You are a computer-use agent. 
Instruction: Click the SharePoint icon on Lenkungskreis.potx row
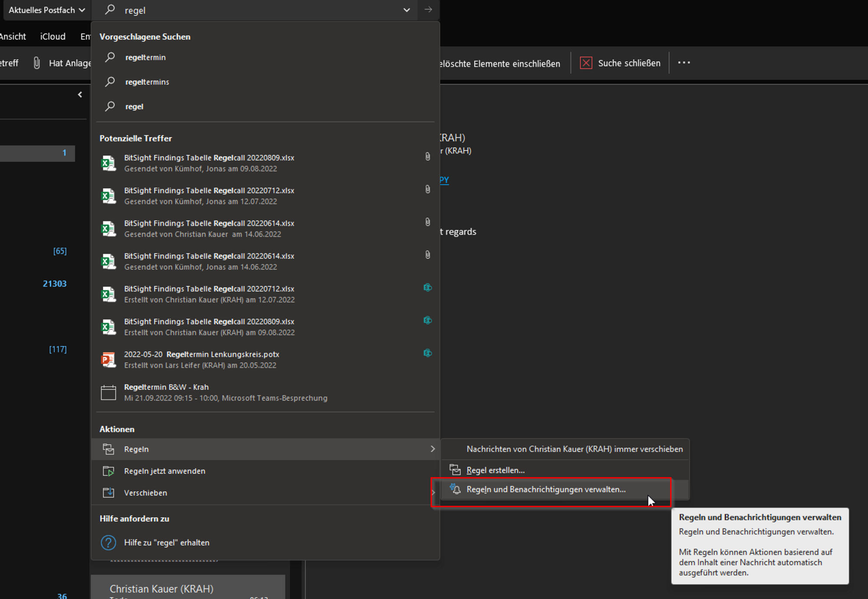point(427,353)
